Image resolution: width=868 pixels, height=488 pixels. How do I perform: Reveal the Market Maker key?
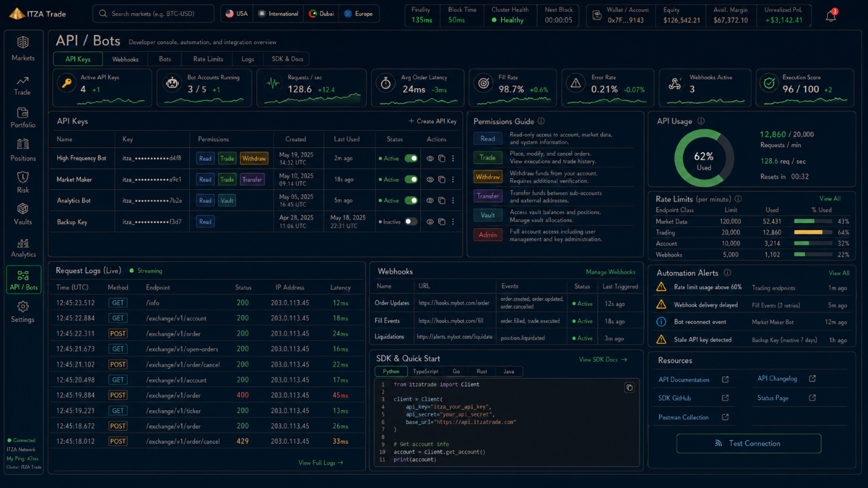[429, 180]
